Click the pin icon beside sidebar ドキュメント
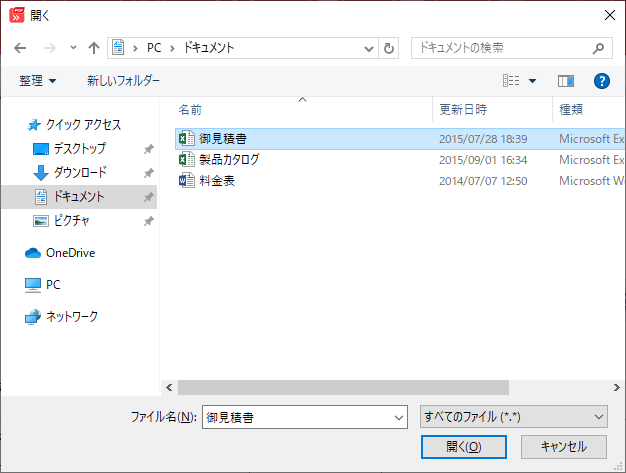This screenshot has width=626, height=473. [x=149, y=197]
